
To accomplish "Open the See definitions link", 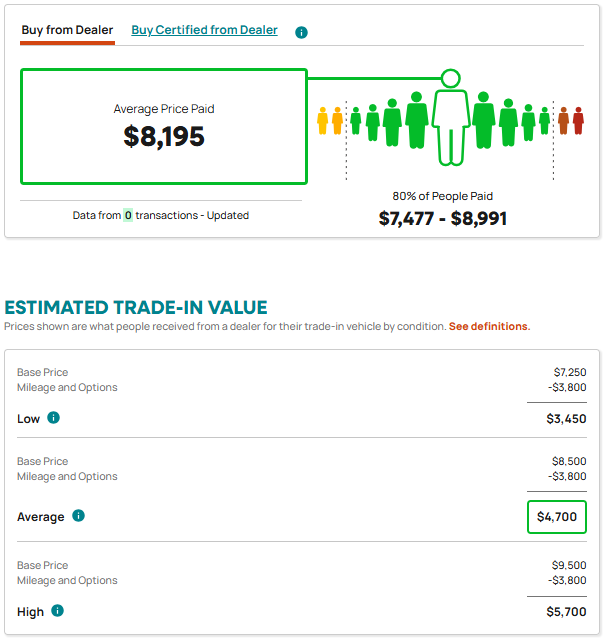I will 489,326.
